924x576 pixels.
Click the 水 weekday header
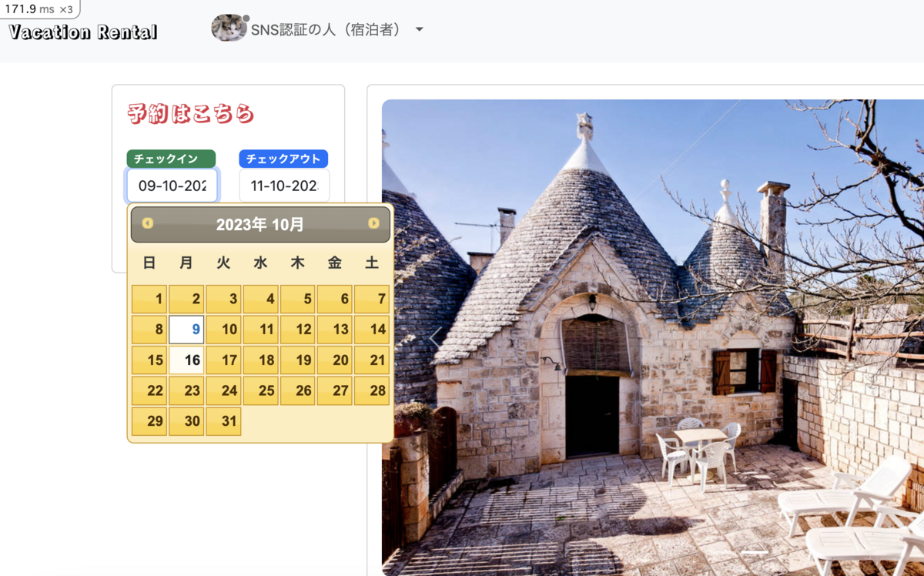coord(260,263)
